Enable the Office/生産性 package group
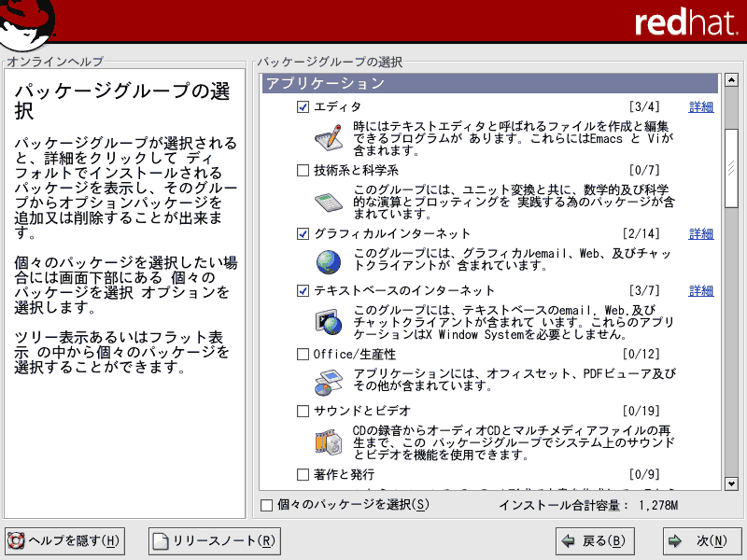The image size is (747, 560). [x=303, y=355]
